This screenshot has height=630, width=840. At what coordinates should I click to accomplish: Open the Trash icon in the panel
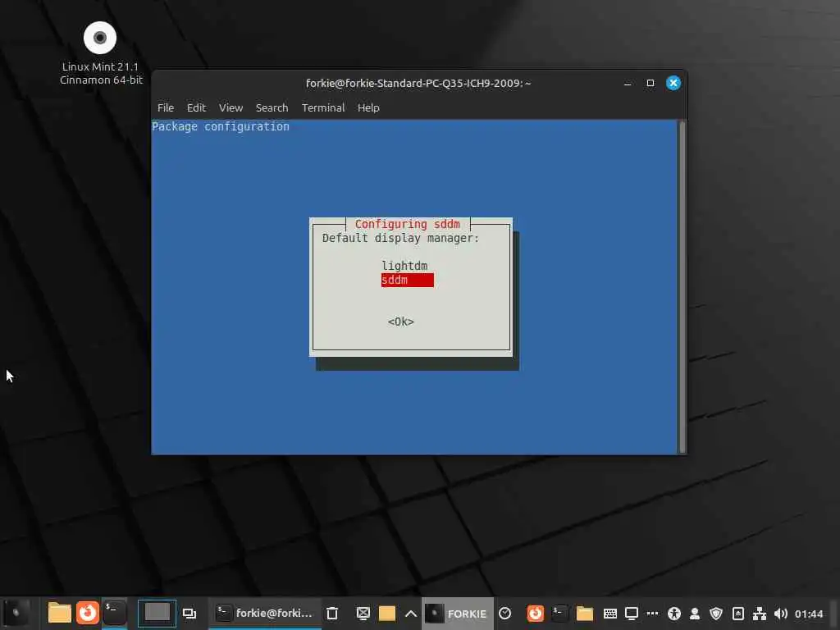[x=332, y=614]
